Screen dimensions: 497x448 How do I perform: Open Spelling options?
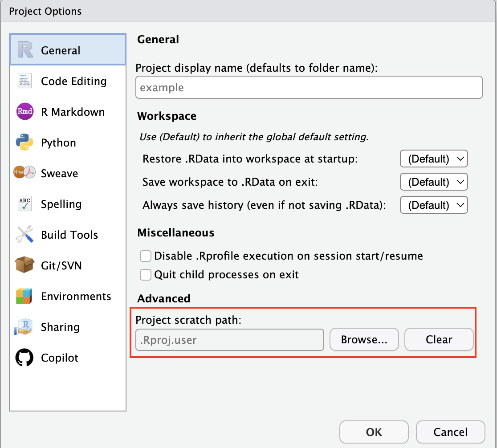click(x=68, y=204)
